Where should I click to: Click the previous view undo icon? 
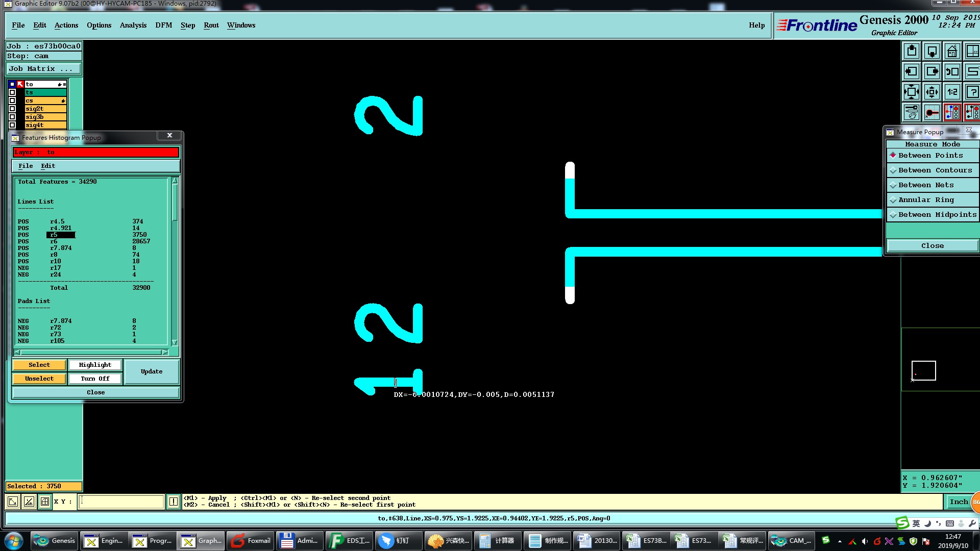pyautogui.click(x=952, y=72)
